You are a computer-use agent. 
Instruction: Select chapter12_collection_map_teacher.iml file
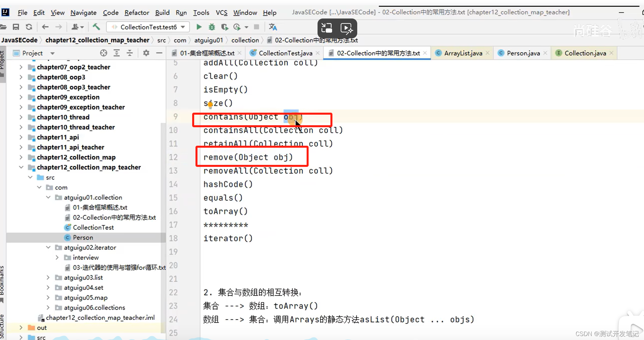coord(100,318)
